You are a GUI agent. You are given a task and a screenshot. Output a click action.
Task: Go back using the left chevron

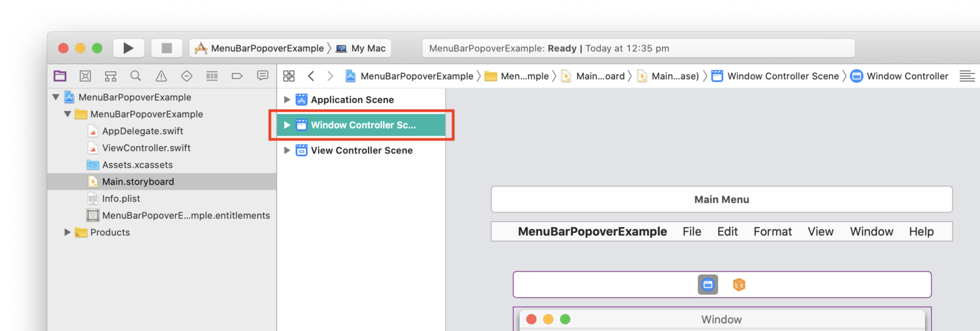point(311,76)
